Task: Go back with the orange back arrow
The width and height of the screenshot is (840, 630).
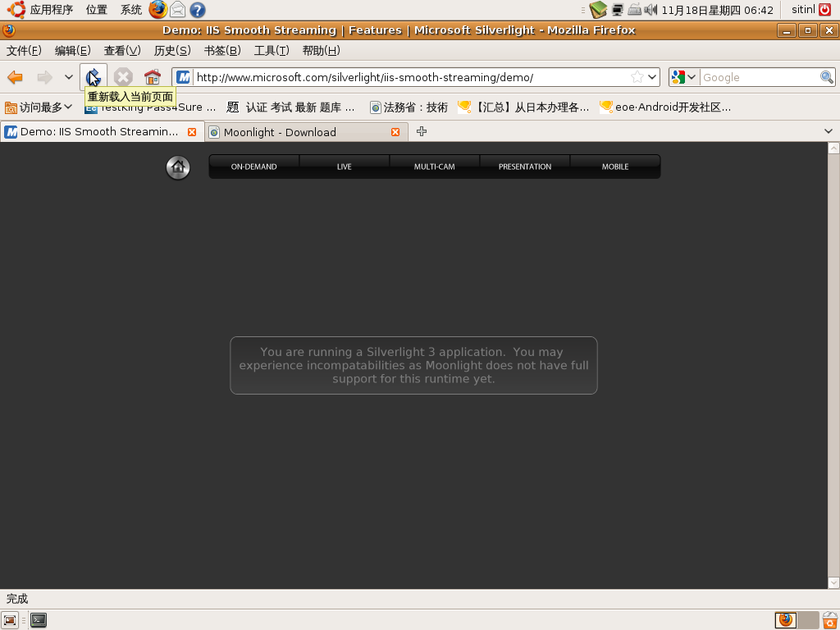Action: pos(15,77)
